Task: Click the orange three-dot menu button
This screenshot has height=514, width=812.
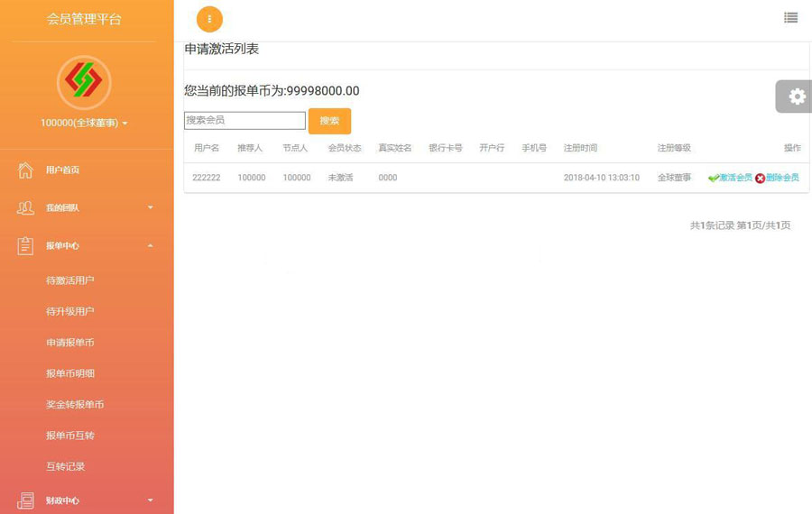Action: [x=209, y=19]
